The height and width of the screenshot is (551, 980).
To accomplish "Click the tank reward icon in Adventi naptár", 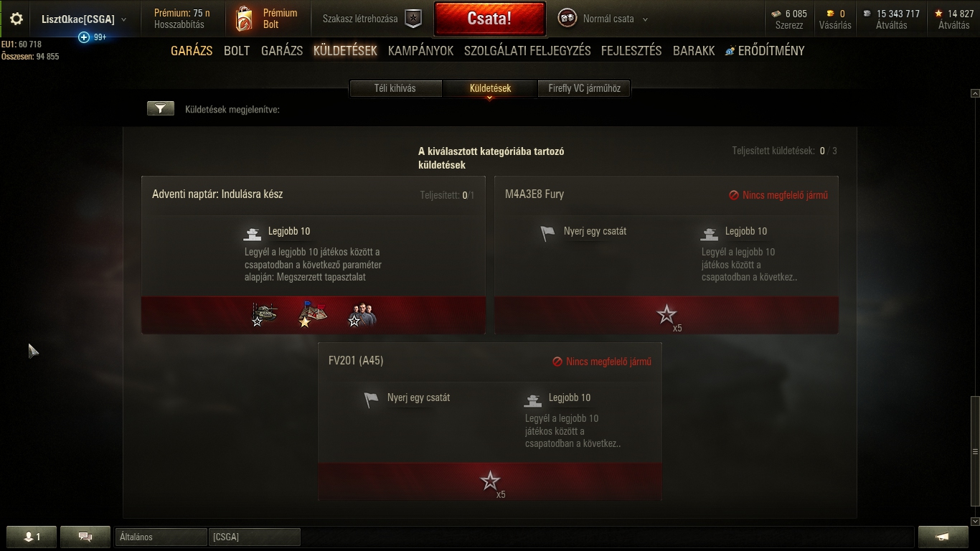I will pyautogui.click(x=265, y=314).
